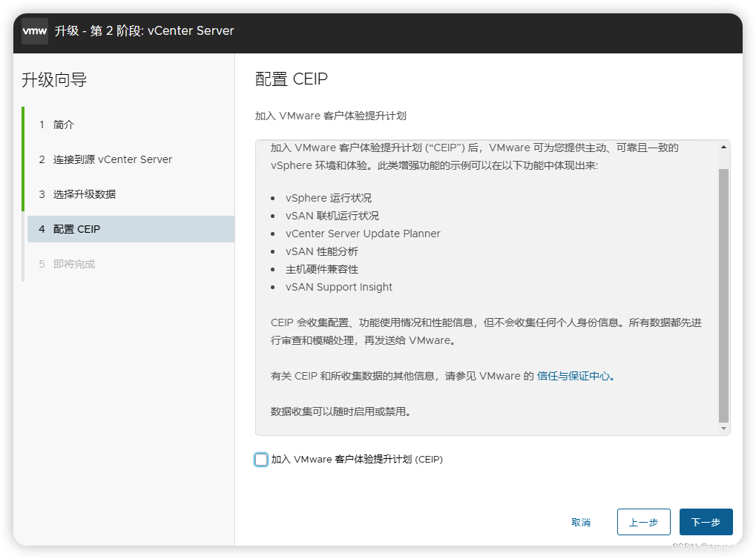Click the title 升级 - 第 2 阶段: vCenter Server
This screenshot has height=559, width=756.
click(x=144, y=31)
